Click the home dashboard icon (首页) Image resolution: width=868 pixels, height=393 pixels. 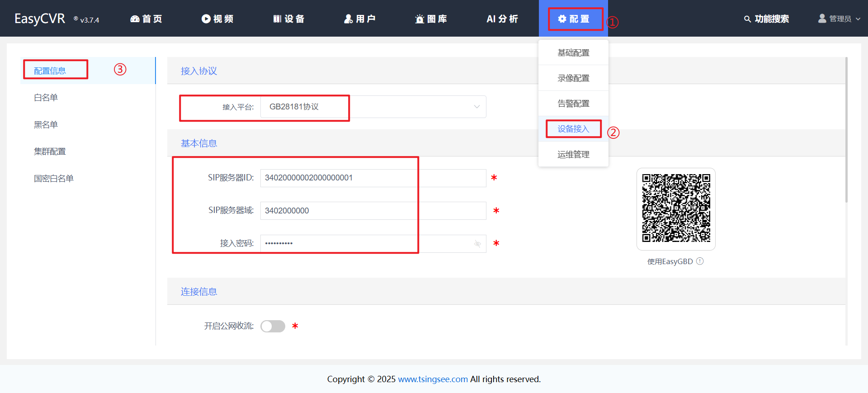(x=135, y=19)
